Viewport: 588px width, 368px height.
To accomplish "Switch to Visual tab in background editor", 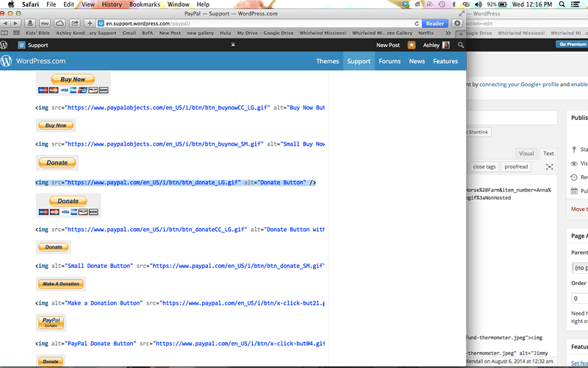I will [526, 153].
